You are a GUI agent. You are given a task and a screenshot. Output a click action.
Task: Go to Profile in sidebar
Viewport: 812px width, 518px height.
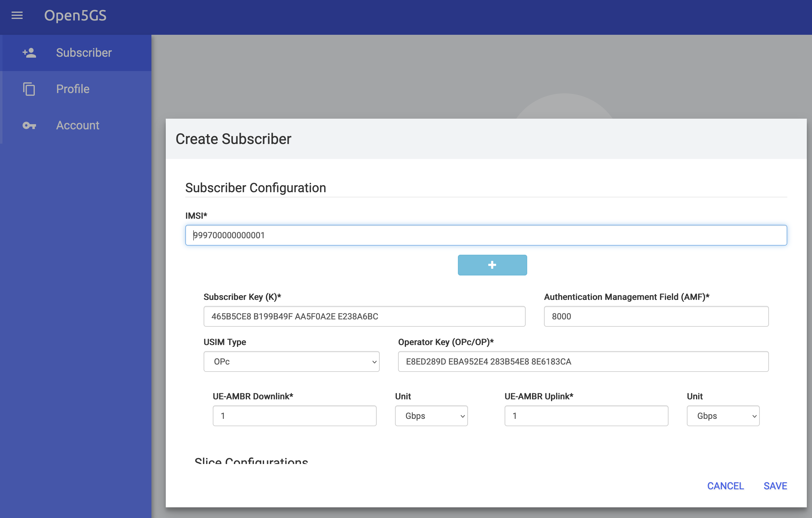pos(73,89)
